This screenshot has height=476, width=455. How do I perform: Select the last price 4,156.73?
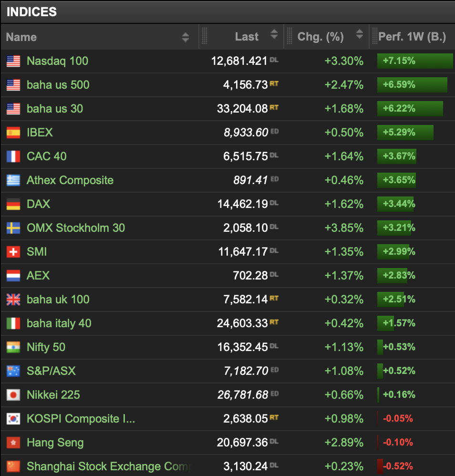246,85
